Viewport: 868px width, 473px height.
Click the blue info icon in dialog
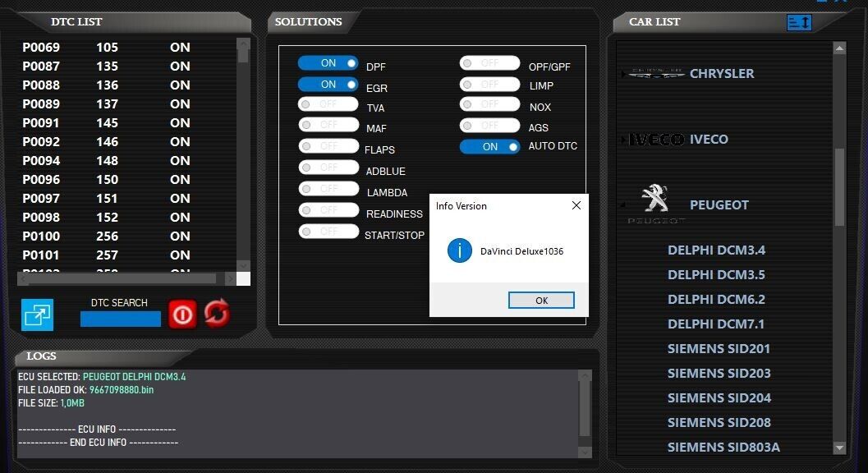pos(459,251)
